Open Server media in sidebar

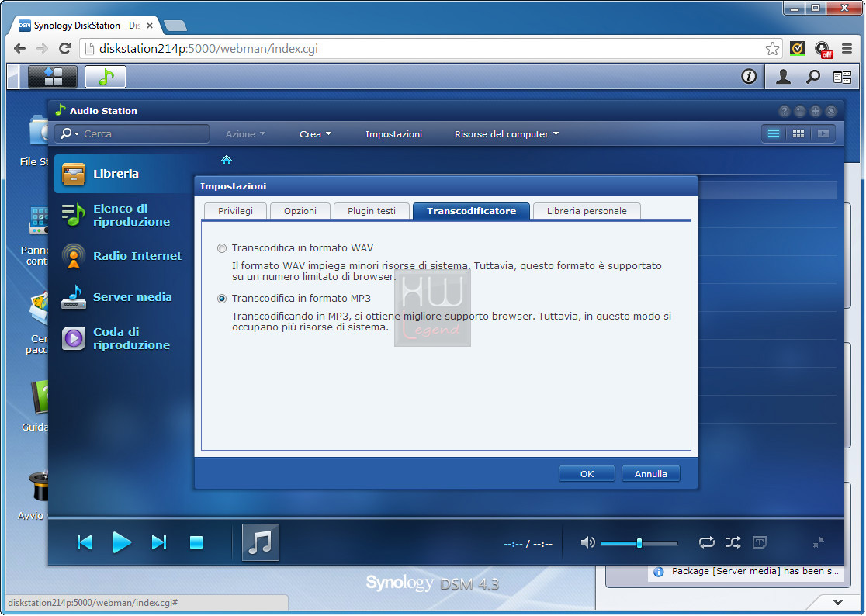(x=123, y=297)
